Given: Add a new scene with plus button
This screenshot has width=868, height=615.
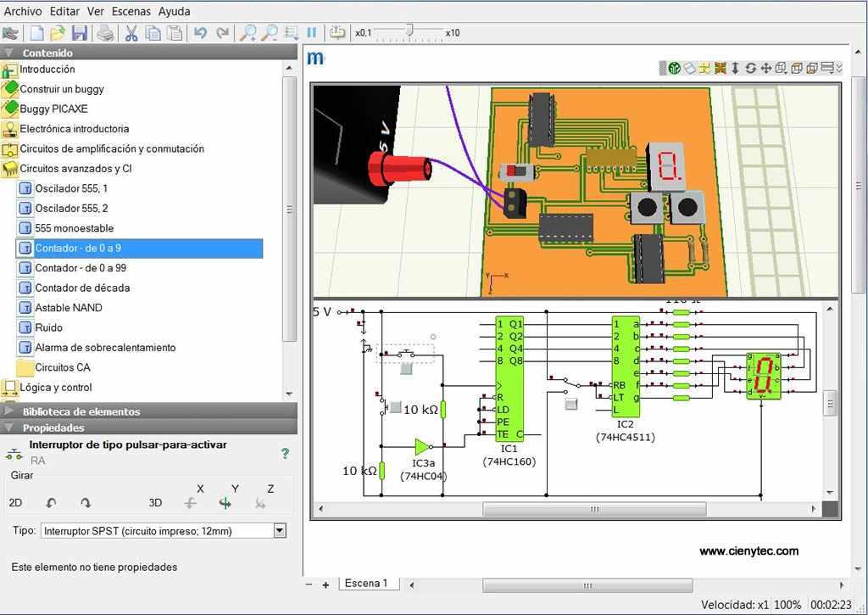Looking at the screenshot, I should click(325, 584).
